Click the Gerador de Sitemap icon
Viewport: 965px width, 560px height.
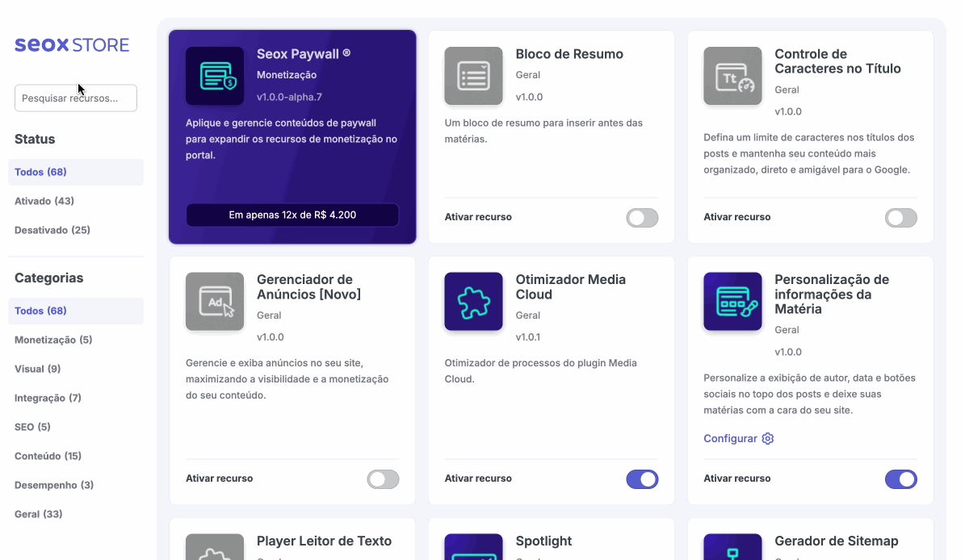pos(732,547)
